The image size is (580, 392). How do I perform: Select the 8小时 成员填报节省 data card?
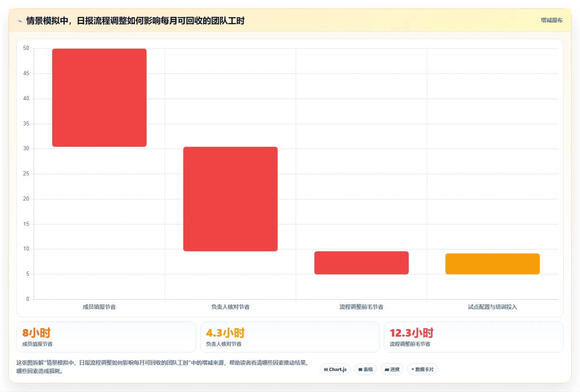coord(106,337)
